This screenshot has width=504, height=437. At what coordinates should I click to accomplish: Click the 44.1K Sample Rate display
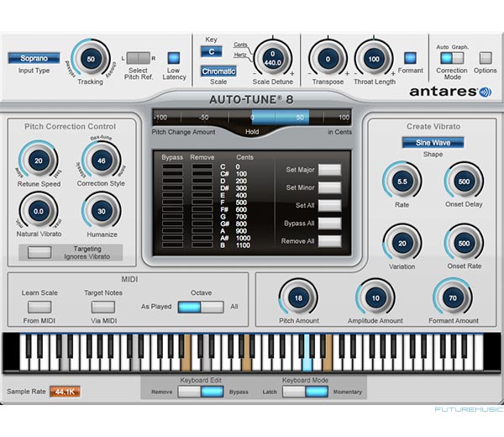pos(65,392)
